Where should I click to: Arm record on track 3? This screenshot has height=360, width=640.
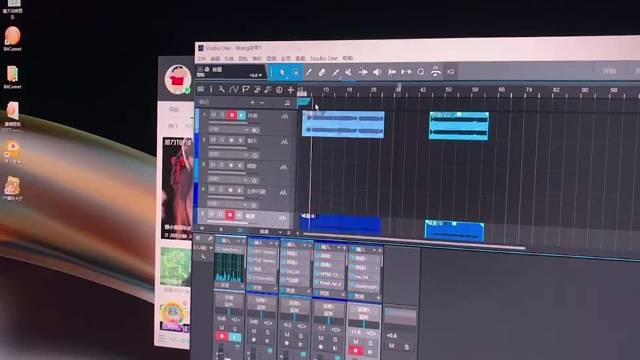tap(231, 165)
